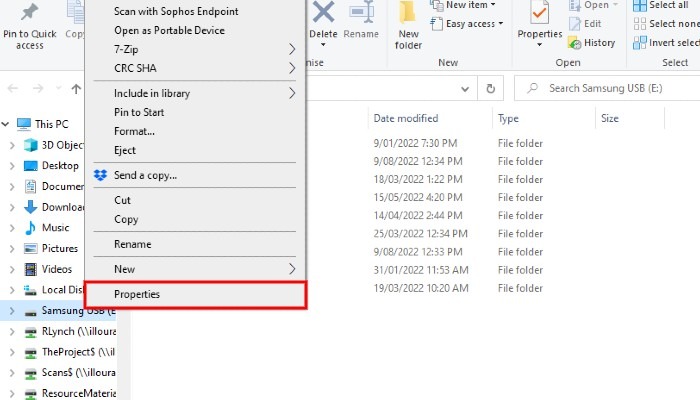Image resolution: width=700 pixels, height=400 pixels.
Task: Click the Back navigation arrow
Action: point(13,89)
